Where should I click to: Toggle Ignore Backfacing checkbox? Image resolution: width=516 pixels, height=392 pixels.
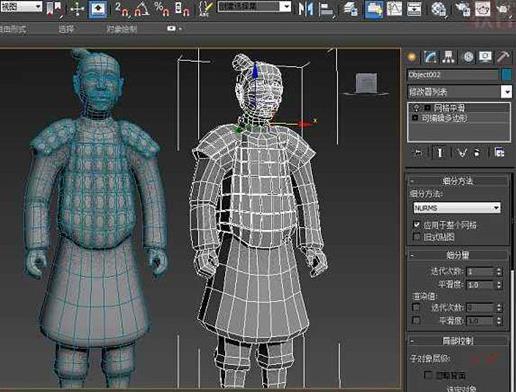pyautogui.click(x=428, y=375)
